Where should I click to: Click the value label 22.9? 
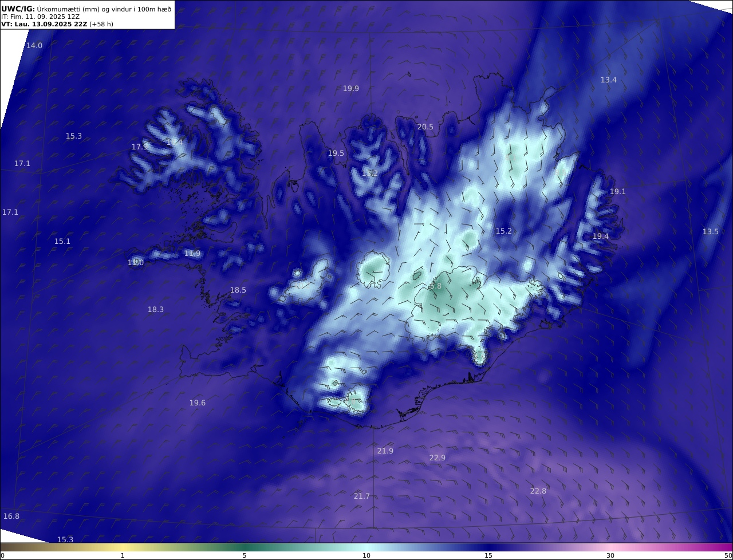pyautogui.click(x=438, y=458)
